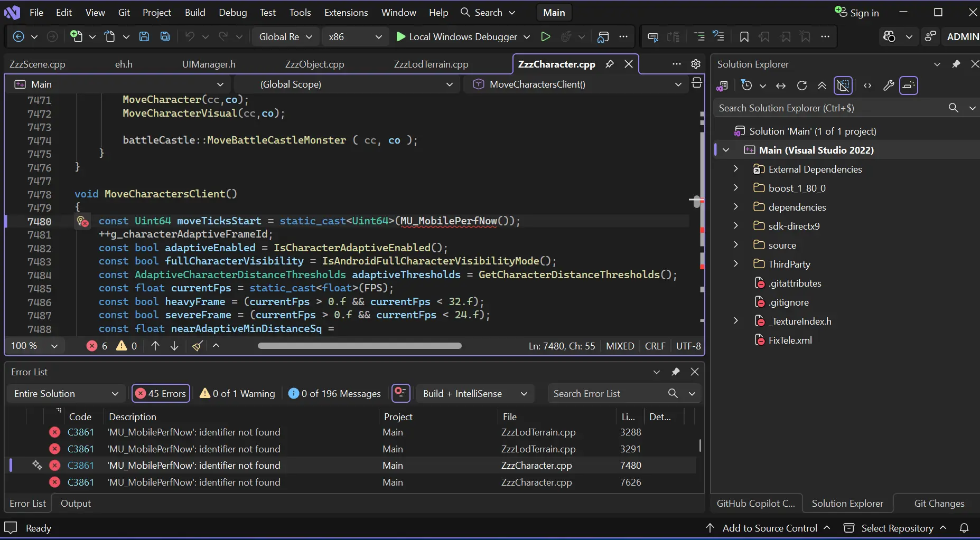This screenshot has height=540, width=980.
Task: Click the Refresh icon in Solution Explorer
Action: point(802,86)
